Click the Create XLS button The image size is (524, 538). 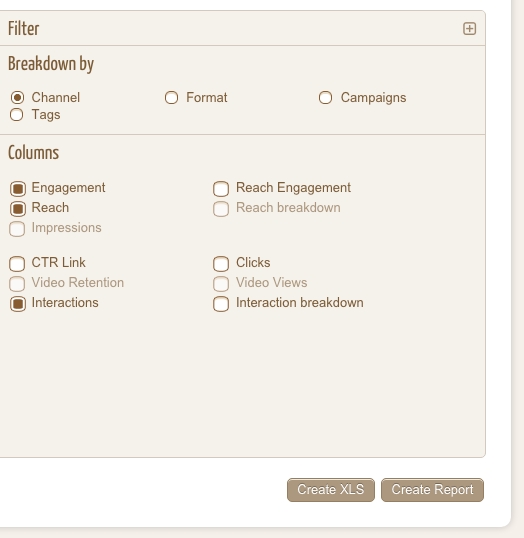(x=331, y=490)
